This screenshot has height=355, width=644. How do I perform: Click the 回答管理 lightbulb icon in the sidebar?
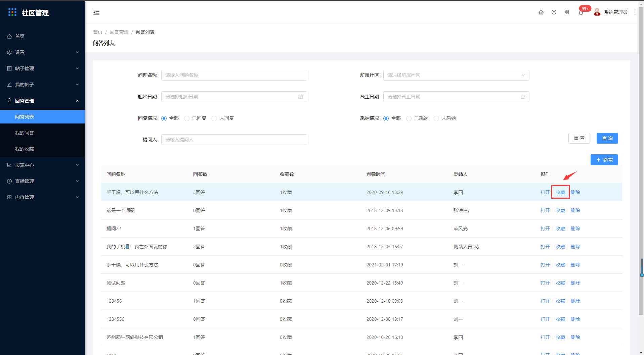click(9, 101)
